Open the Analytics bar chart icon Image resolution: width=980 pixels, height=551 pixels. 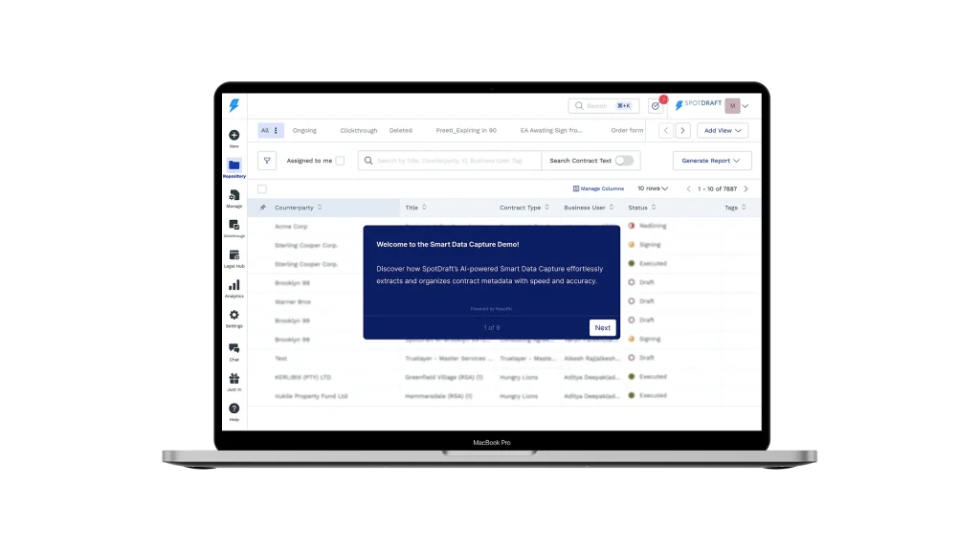234,285
